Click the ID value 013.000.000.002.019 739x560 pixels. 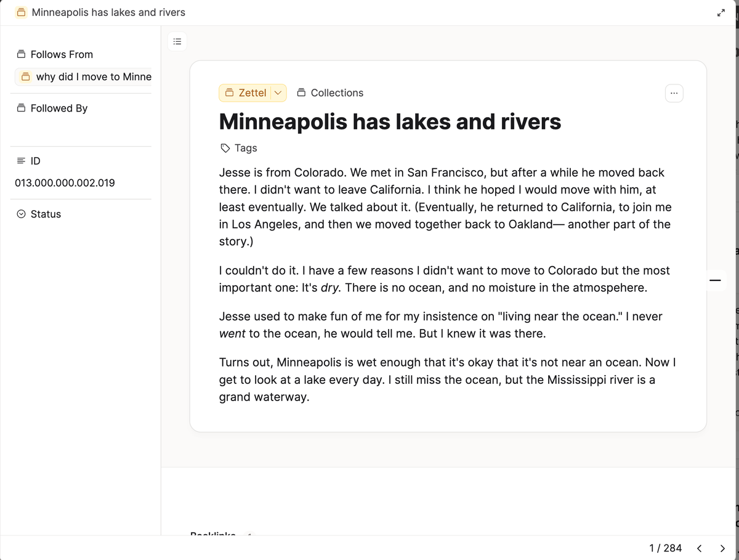(65, 183)
